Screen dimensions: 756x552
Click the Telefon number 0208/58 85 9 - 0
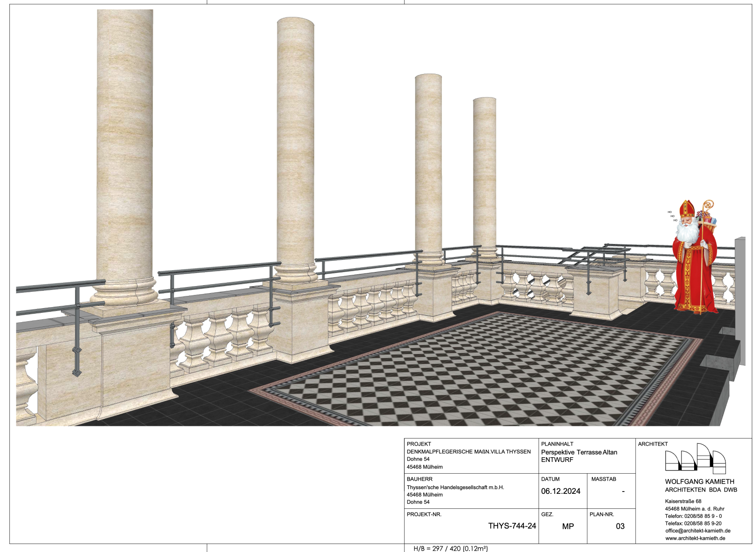point(693,516)
